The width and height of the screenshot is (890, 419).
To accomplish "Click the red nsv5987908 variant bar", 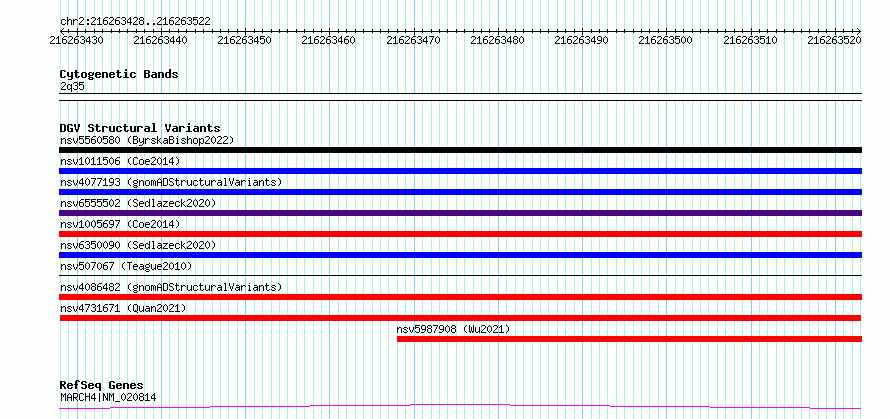I will pyautogui.click(x=629, y=339).
